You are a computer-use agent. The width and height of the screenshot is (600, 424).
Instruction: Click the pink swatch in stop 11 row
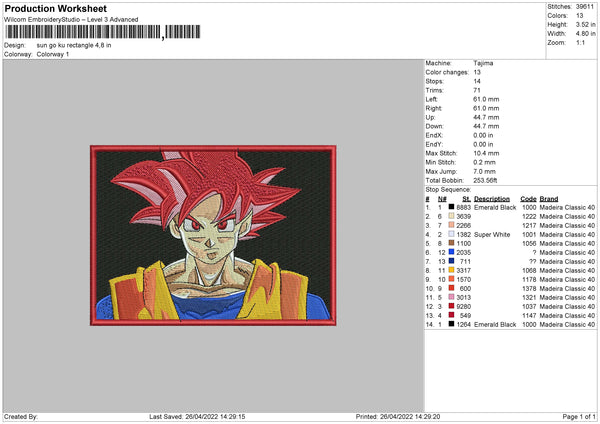click(451, 297)
